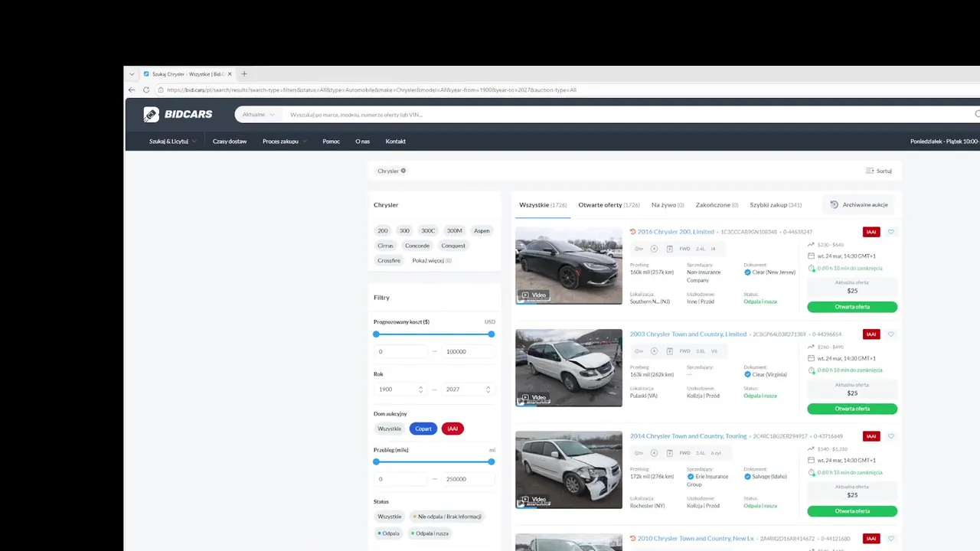
Task: Toggle the Copart auction house filter
Action: [423, 429]
